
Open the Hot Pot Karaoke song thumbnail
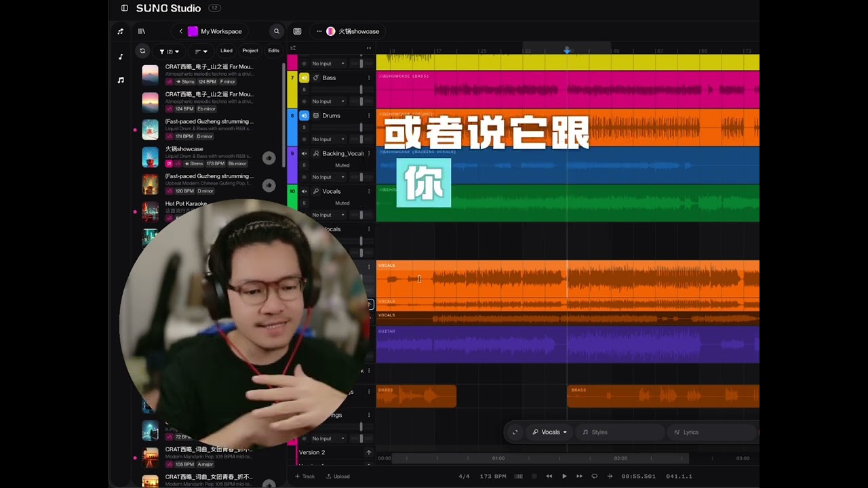click(150, 211)
